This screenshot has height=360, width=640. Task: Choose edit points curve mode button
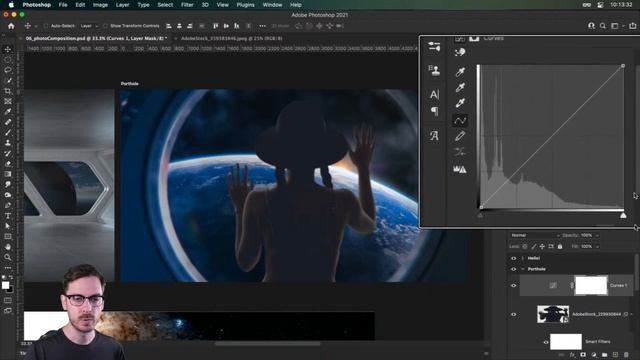(x=460, y=120)
